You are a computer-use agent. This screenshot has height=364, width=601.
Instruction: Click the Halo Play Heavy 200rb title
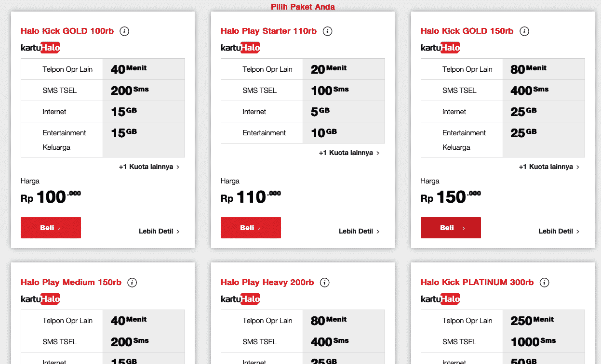point(267,283)
